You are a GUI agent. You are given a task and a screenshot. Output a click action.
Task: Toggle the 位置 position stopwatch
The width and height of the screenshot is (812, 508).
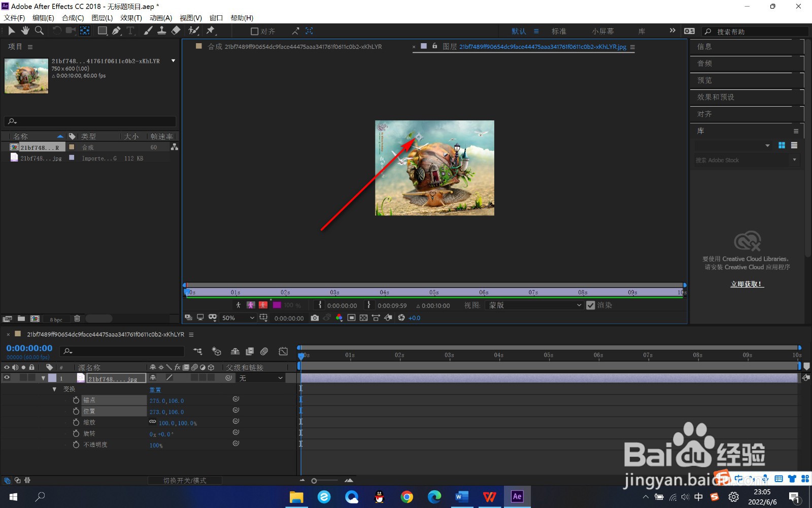coord(76,411)
